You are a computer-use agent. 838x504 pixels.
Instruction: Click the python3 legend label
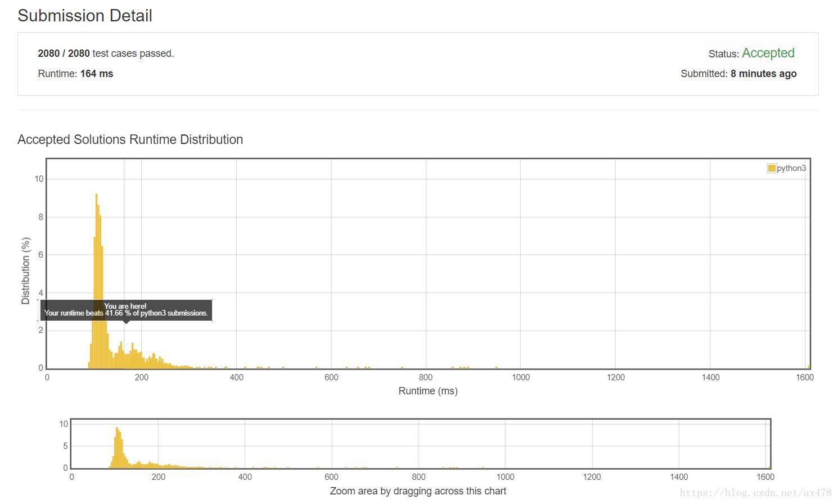pos(791,168)
